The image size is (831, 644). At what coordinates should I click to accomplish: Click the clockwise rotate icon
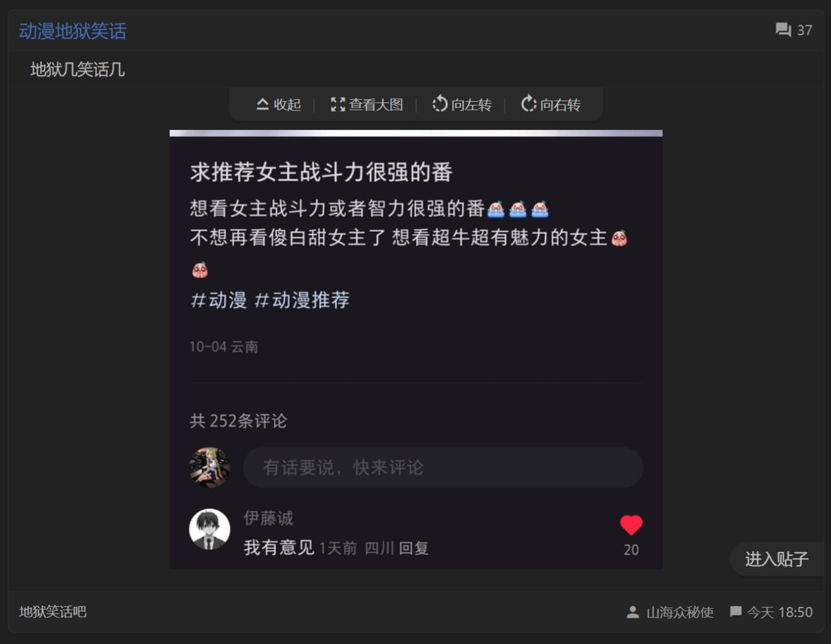528,104
